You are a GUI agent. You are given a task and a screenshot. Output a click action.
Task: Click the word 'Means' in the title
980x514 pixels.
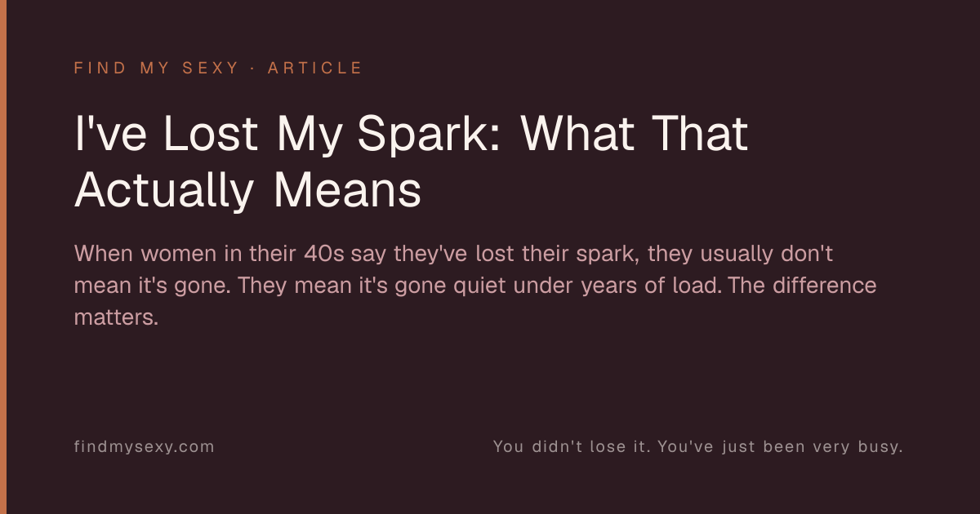pyautogui.click(x=347, y=190)
